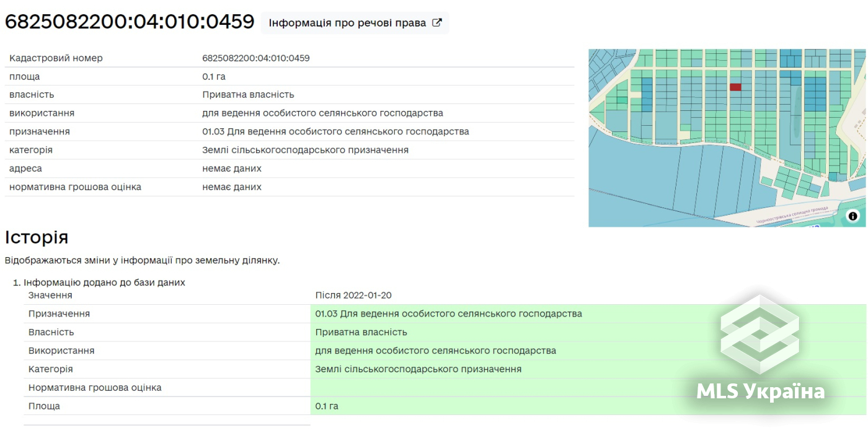Screen dimensions: 868x433
Task: Click the Історія heading
Action: click(37, 237)
